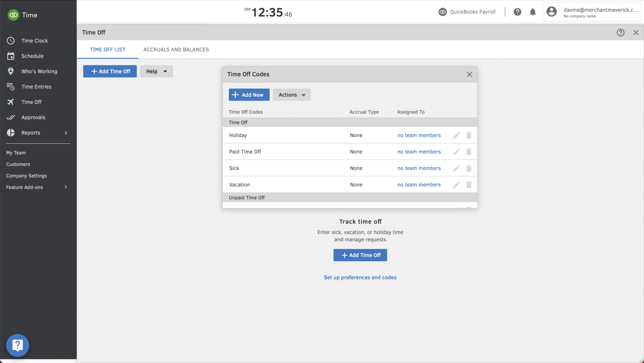Edit the Holiday time off code
Screen dimensions: 644x363
[x=456, y=135]
